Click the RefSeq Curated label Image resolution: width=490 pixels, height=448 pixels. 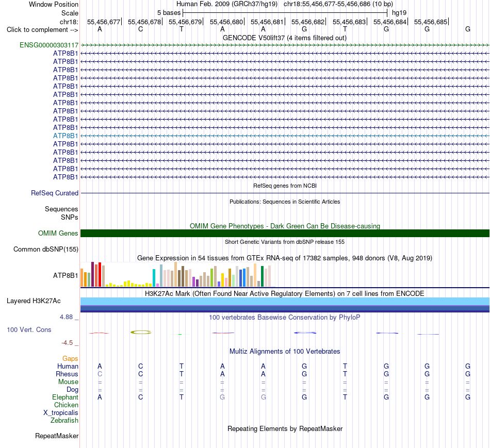[x=54, y=193]
